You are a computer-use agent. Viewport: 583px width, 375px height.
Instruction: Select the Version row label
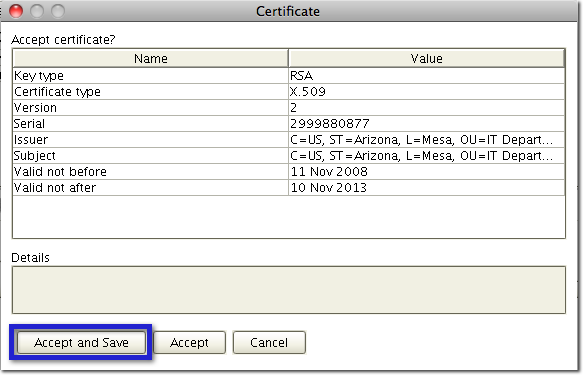(151, 108)
